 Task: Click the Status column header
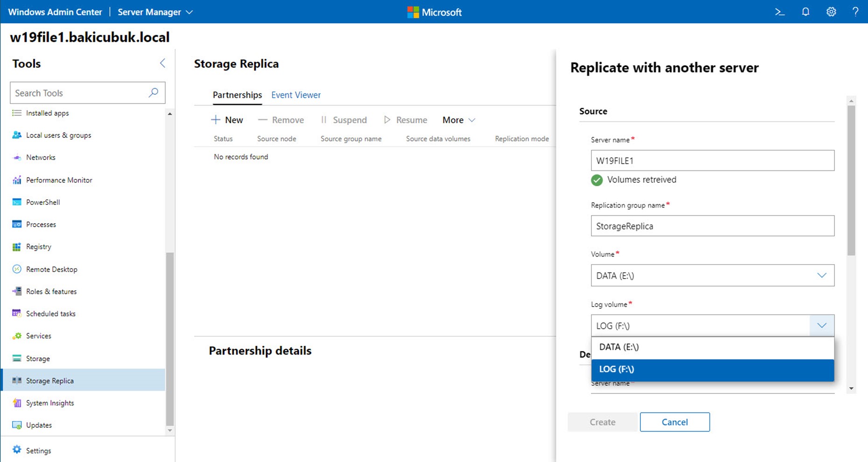coord(223,139)
